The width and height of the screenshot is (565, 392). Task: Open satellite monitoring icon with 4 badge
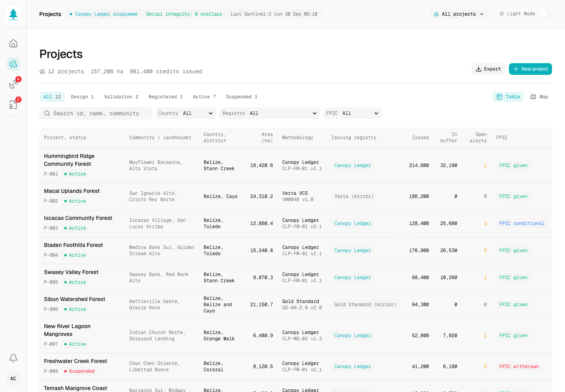coord(13,84)
